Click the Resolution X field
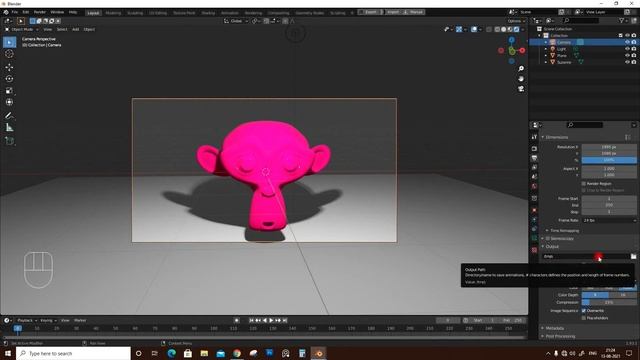Screen dimensions: 640x360 (609, 147)
